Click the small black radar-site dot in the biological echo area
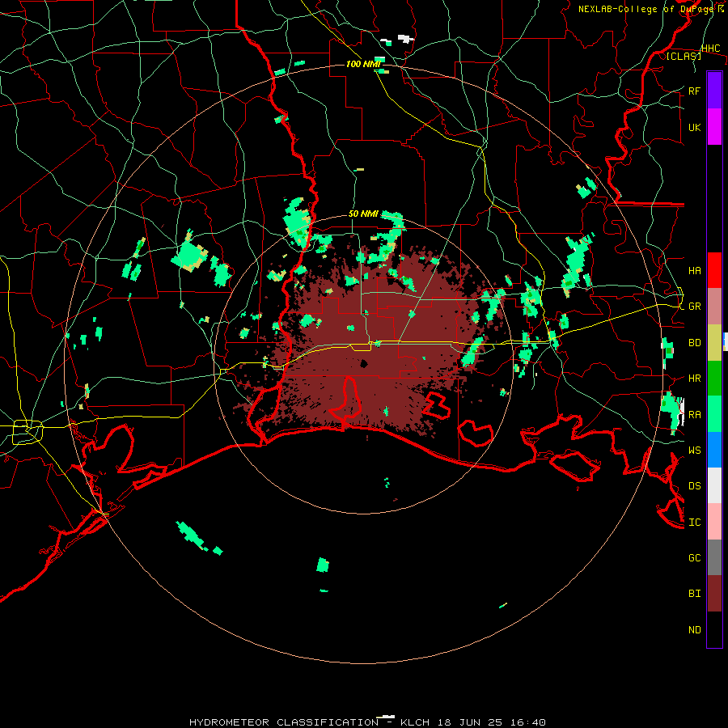 364,363
